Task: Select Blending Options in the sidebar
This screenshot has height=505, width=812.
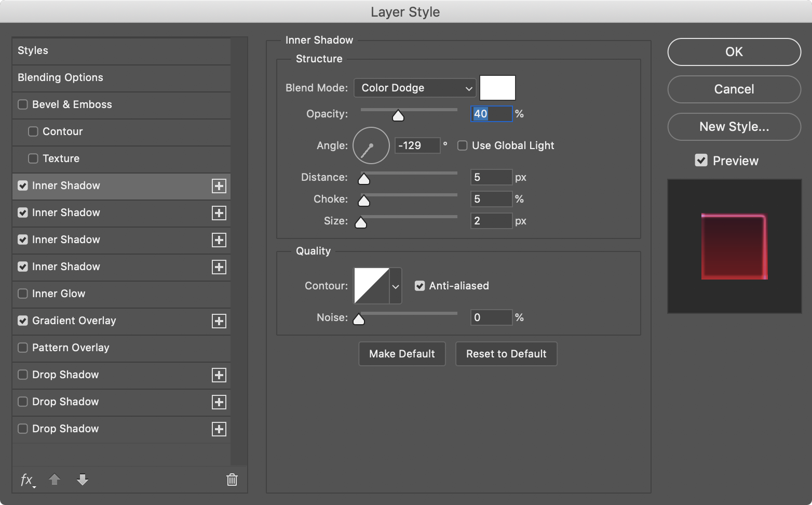Action: [60, 77]
